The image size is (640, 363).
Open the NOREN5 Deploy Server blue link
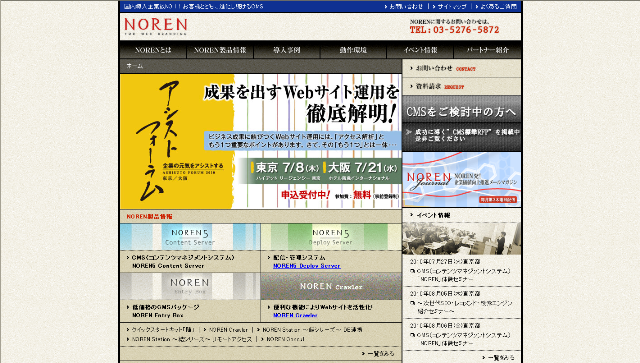[307, 266]
